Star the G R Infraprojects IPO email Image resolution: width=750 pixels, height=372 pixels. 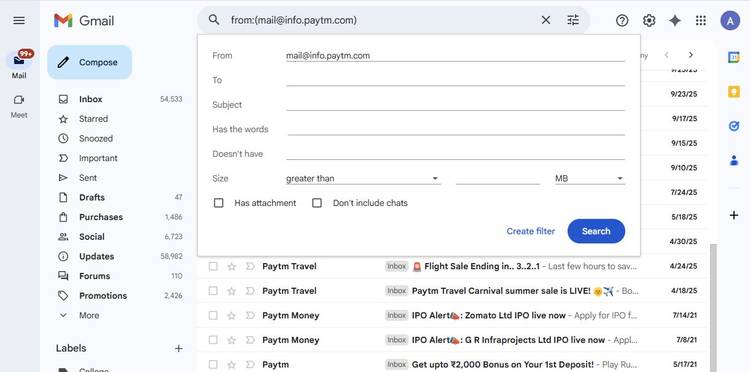pyautogui.click(x=232, y=340)
